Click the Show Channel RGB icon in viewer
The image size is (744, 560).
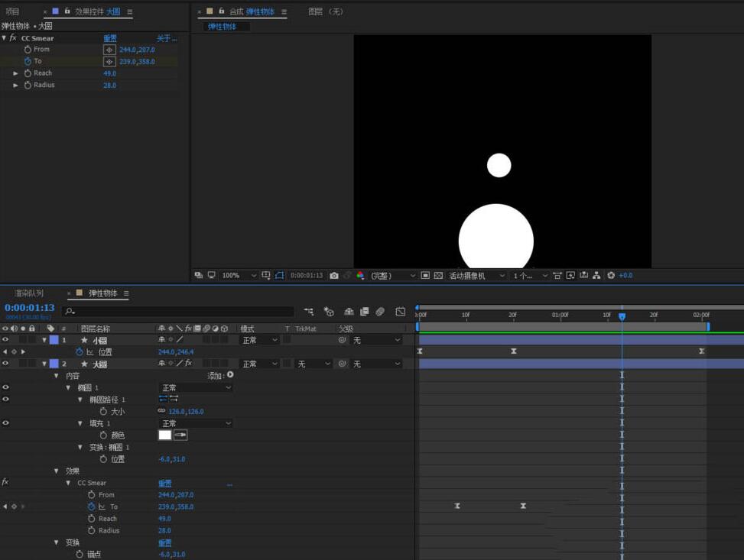tap(360, 275)
